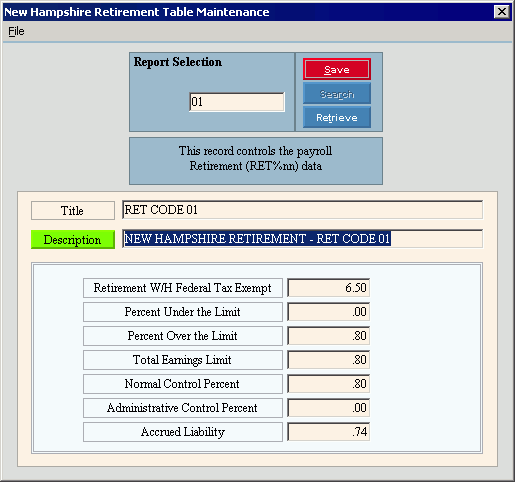Screen dimensions: 515x482
Task: Close the Retirement Table Maintenance window
Action: click(x=502, y=12)
